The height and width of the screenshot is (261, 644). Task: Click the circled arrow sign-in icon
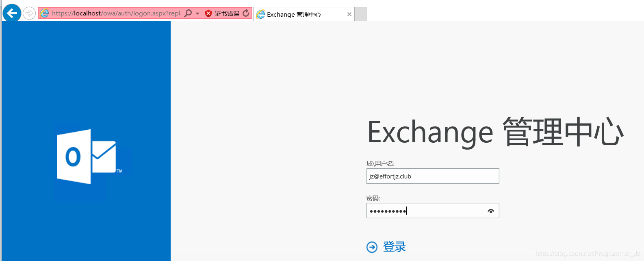click(372, 247)
